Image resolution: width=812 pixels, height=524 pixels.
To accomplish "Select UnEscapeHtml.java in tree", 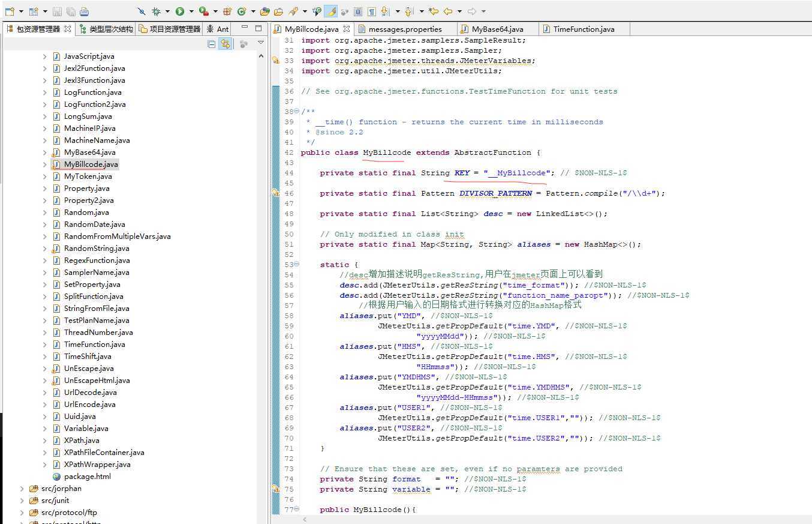I will pos(97,381).
